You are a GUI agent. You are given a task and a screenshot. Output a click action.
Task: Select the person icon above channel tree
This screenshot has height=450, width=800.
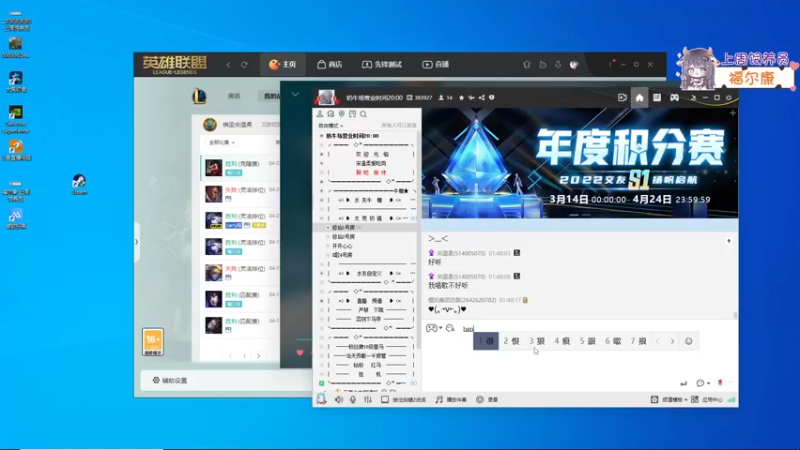tap(320, 114)
